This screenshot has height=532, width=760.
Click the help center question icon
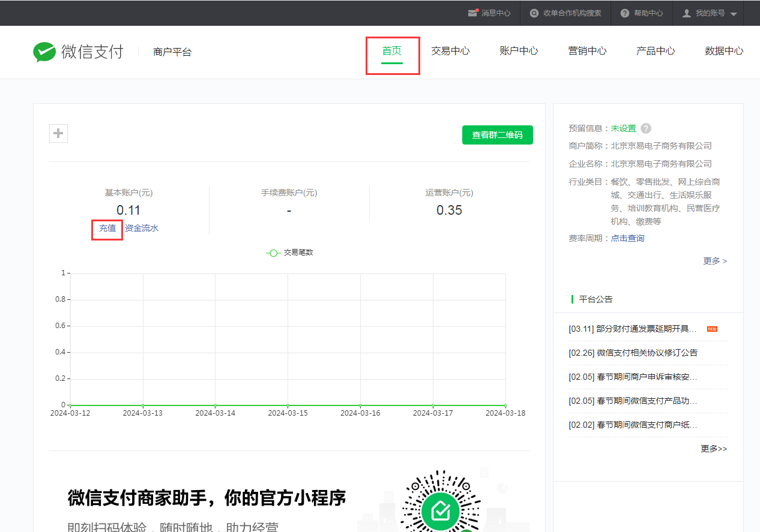point(625,13)
